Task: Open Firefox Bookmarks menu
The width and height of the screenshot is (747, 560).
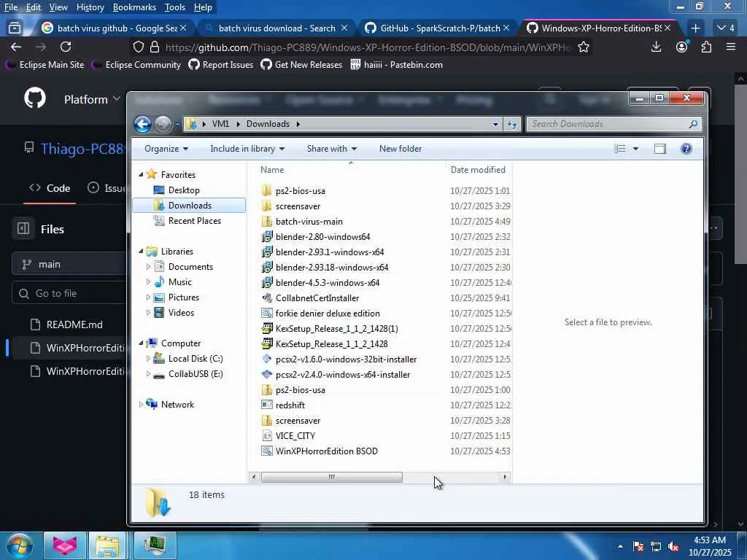Action: [134, 7]
